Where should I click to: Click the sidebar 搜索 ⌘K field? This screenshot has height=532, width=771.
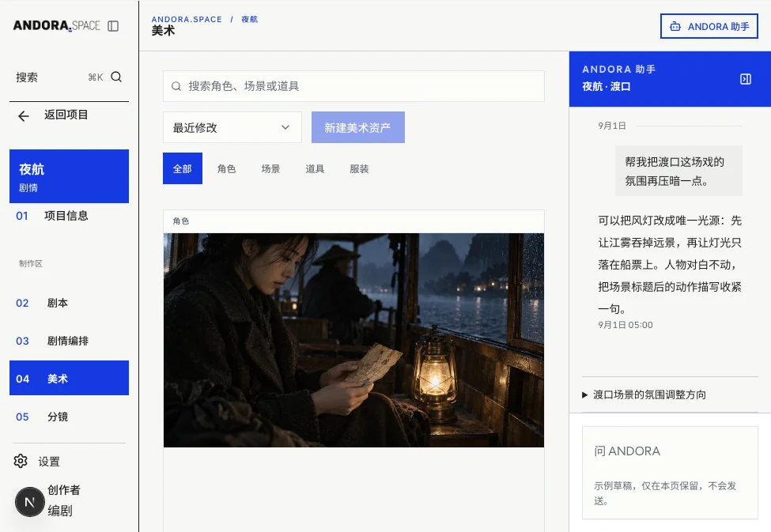point(69,77)
